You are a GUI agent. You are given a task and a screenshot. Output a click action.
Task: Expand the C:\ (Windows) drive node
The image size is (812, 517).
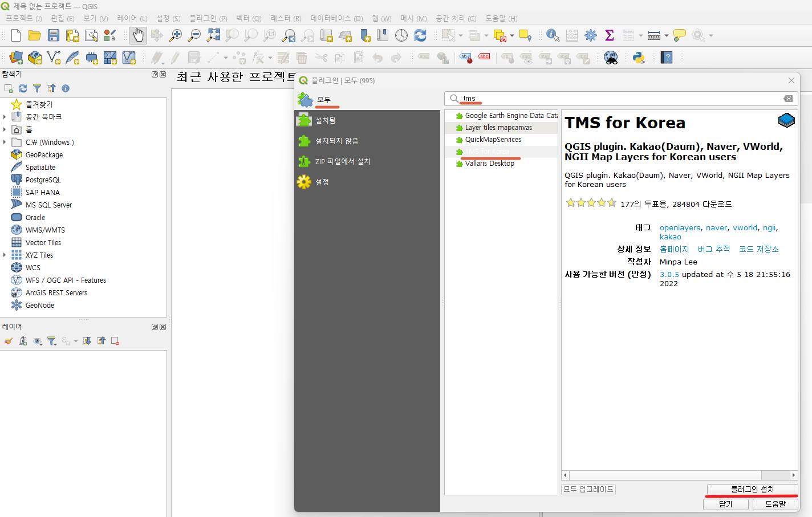(5, 142)
